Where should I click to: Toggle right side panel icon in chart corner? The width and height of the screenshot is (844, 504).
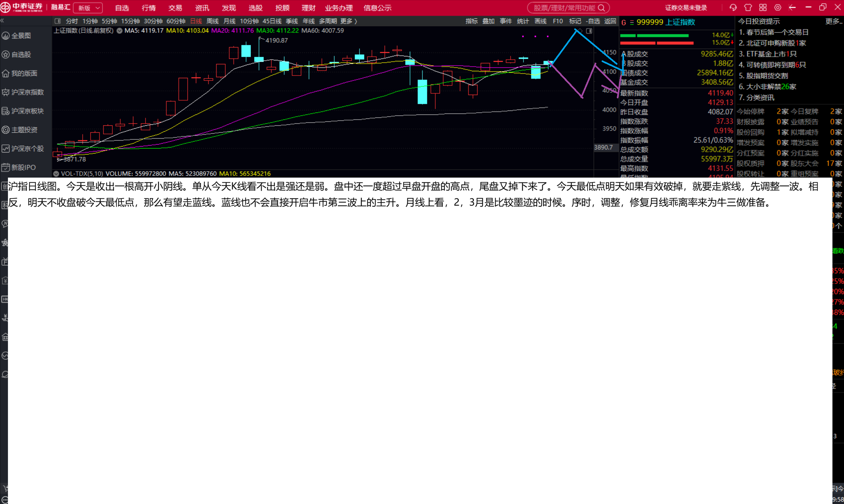coord(589,31)
